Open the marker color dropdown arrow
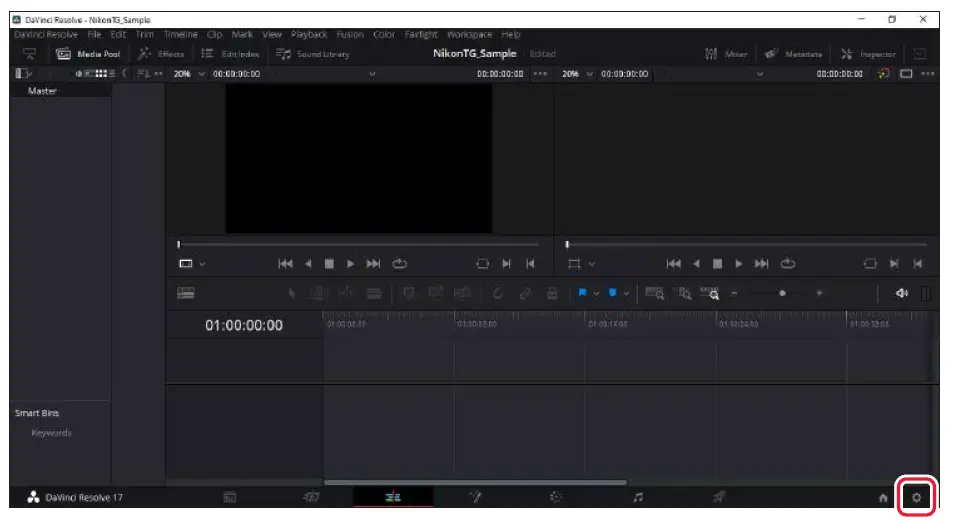 627,293
